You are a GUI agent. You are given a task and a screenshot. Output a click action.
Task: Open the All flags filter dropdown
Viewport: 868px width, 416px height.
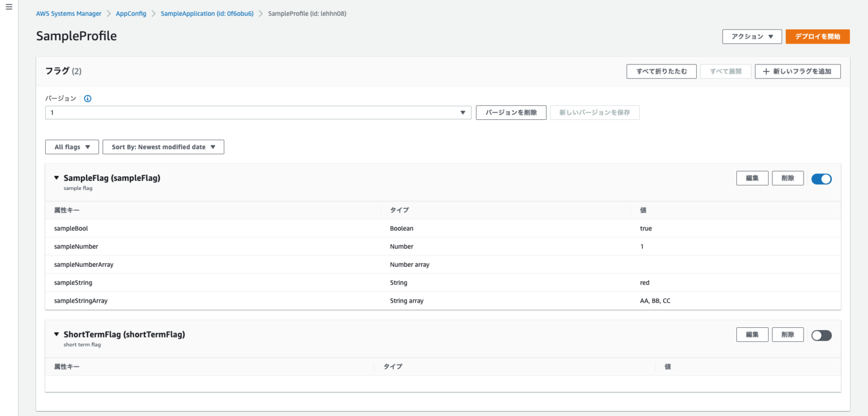(72, 147)
